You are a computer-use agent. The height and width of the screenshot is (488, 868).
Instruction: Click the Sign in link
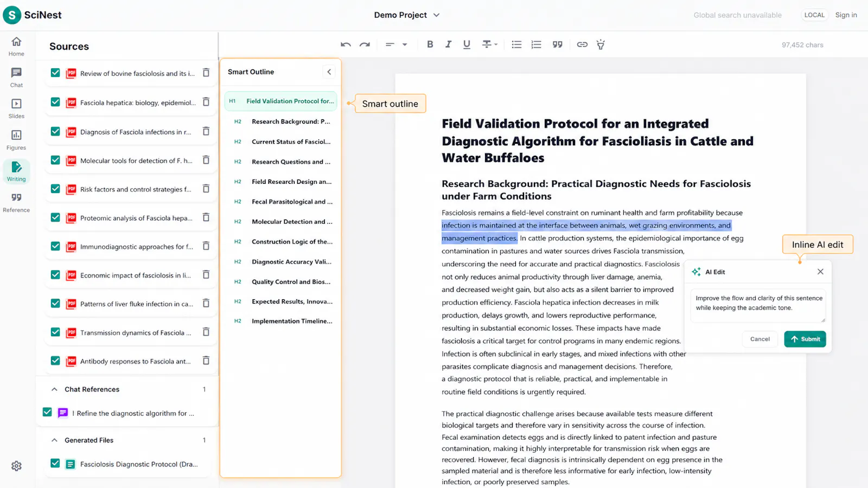click(x=846, y=15)
